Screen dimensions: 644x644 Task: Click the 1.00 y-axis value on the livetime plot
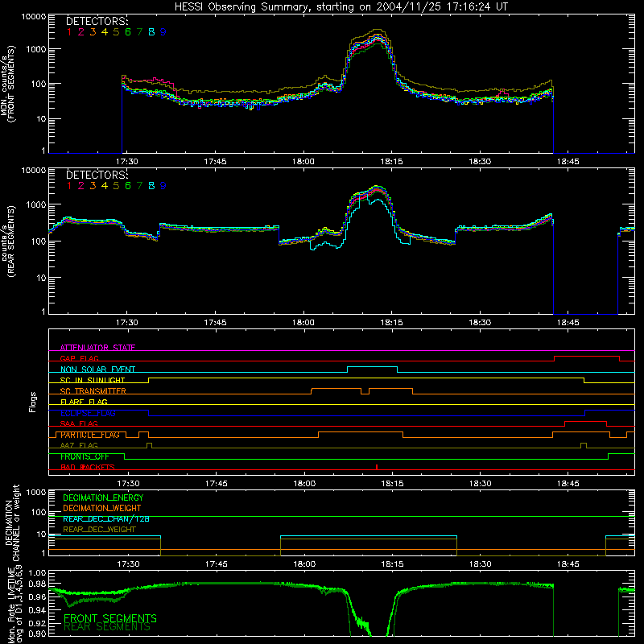[x=38, y=572]
